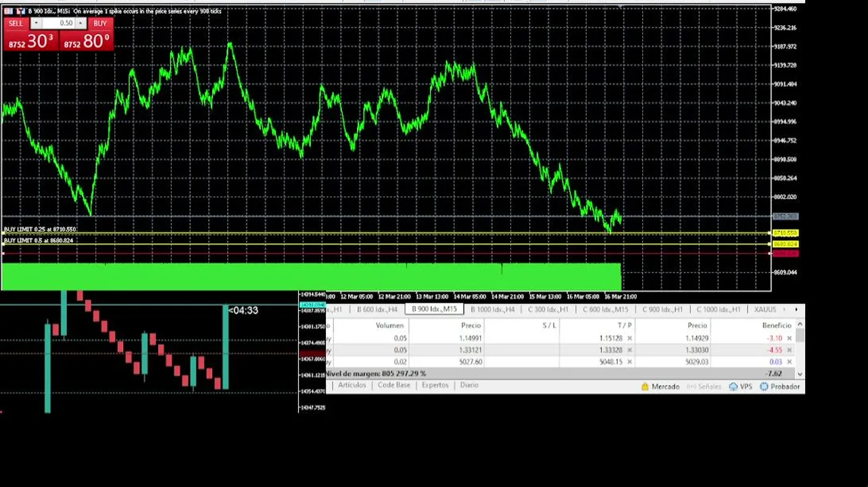Switch to the C 900 Idx, H1 chart tab
Viewport: 868px width, 487px height.
click(x=662, y=310)
